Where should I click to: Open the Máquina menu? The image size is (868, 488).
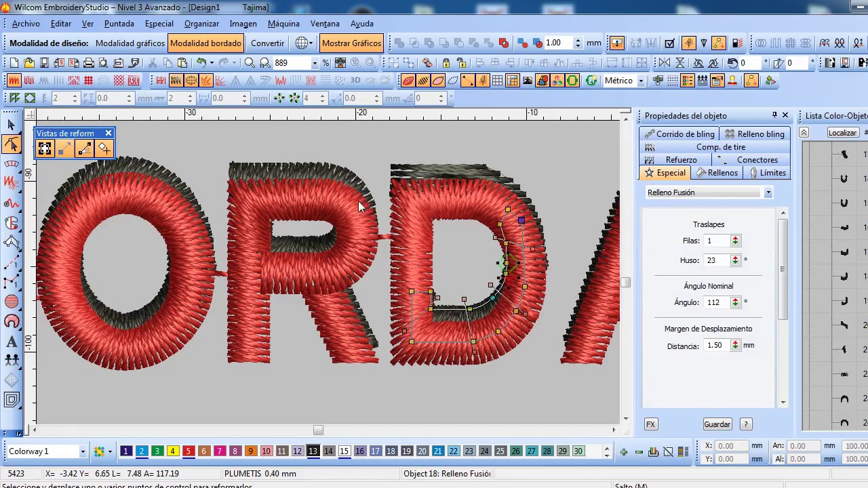click(283, 23)
